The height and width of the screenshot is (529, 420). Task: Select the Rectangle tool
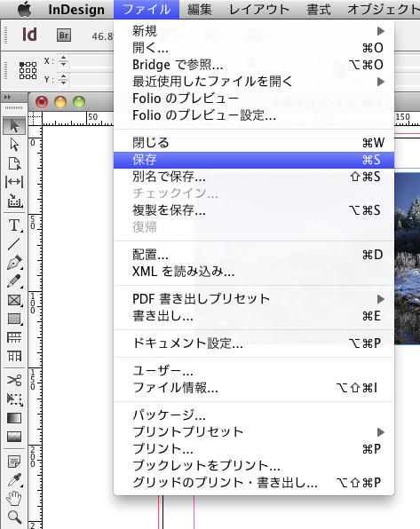click(x=14, y=319)
